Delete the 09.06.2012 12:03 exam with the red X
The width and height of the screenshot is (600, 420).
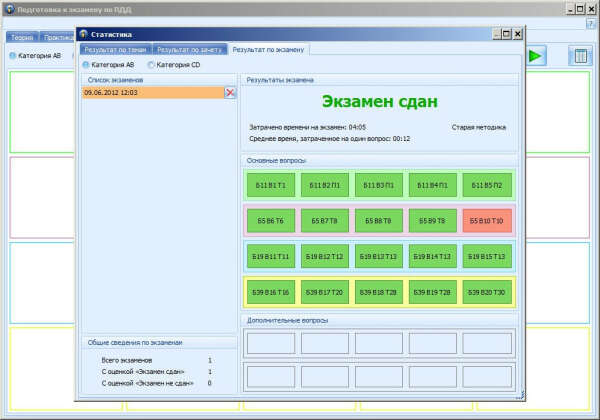point(230,93)
